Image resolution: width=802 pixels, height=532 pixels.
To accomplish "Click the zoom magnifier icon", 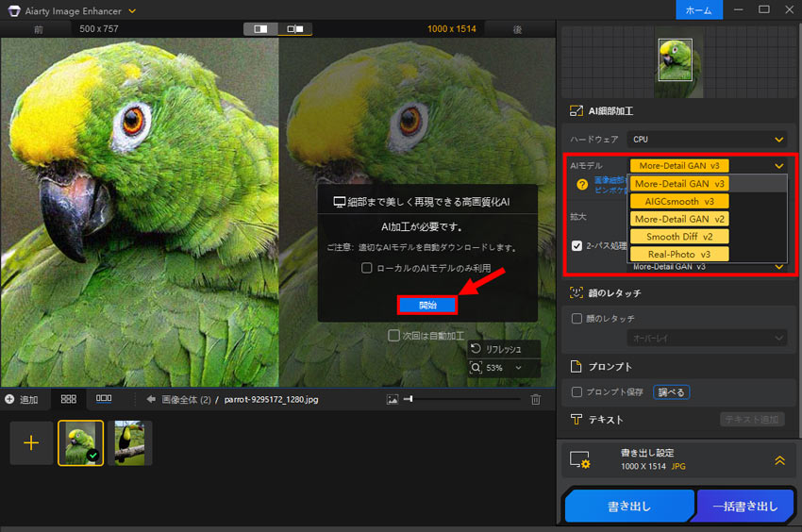I will tap(476, 367).
